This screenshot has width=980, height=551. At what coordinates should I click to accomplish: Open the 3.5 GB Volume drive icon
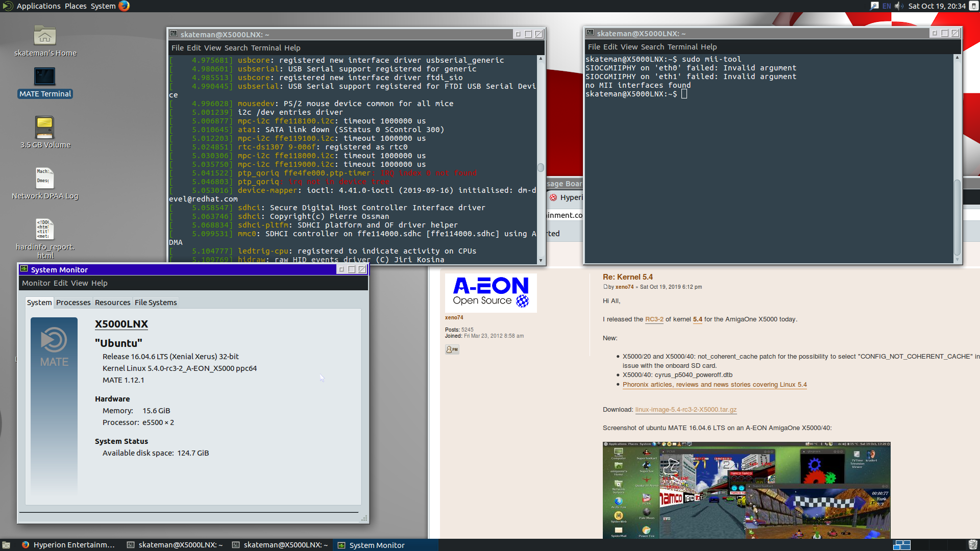[45, 133]
